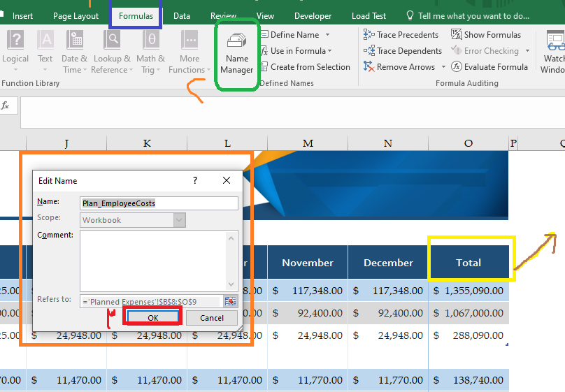Open the Review tab
565x392 pixels.
tap(223, 16)
